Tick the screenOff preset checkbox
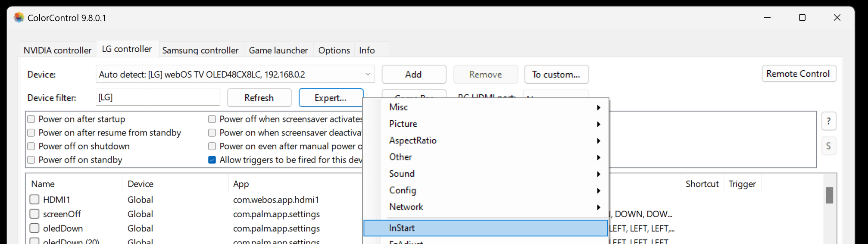This screenshot has height=244, width=868. click(34, 214)
